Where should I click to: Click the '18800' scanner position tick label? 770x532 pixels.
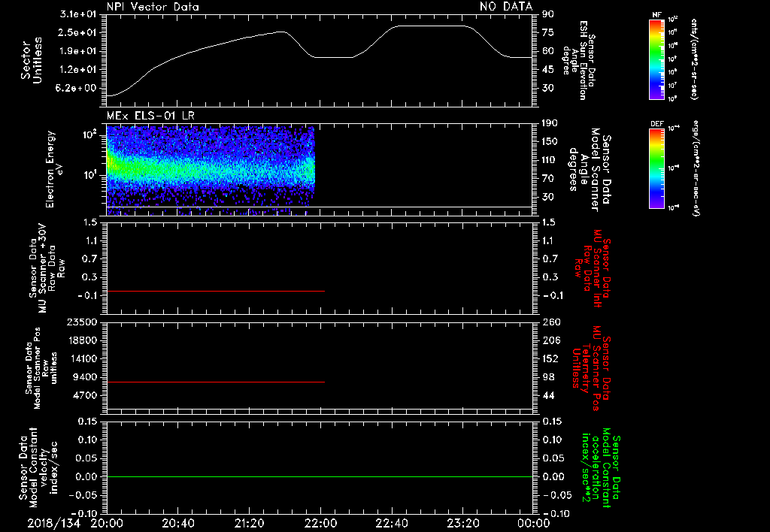tap(81, 340)
